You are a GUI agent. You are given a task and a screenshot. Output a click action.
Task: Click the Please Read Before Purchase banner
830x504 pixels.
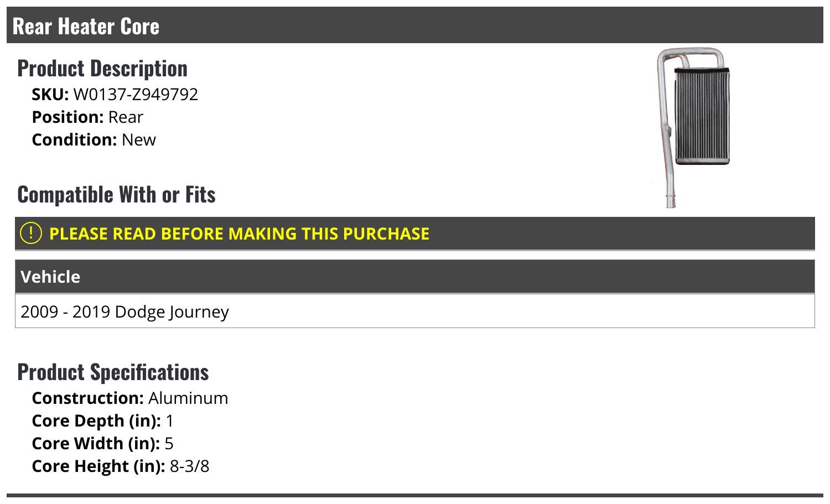pos(415,233)
